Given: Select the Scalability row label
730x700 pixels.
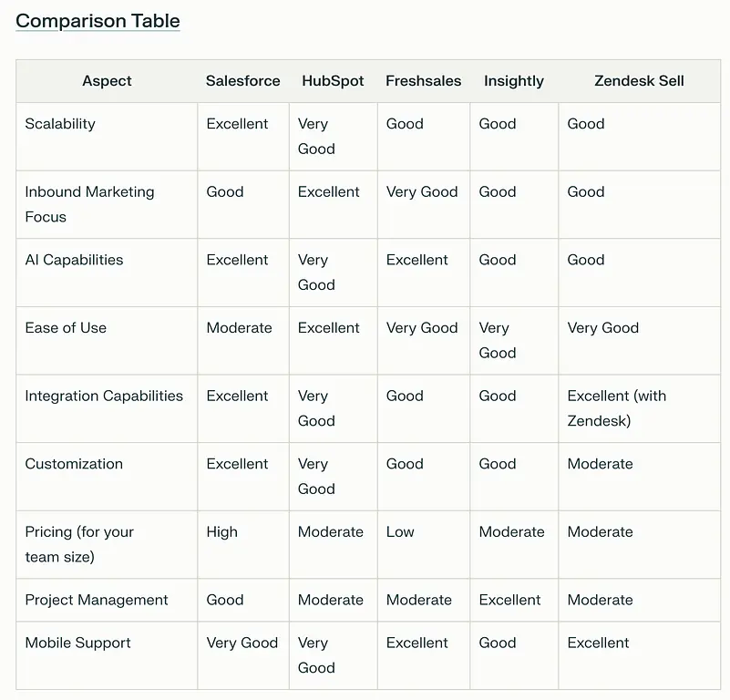Looking at the screenshot, I should pyautogui.click(x=60, y=124).
